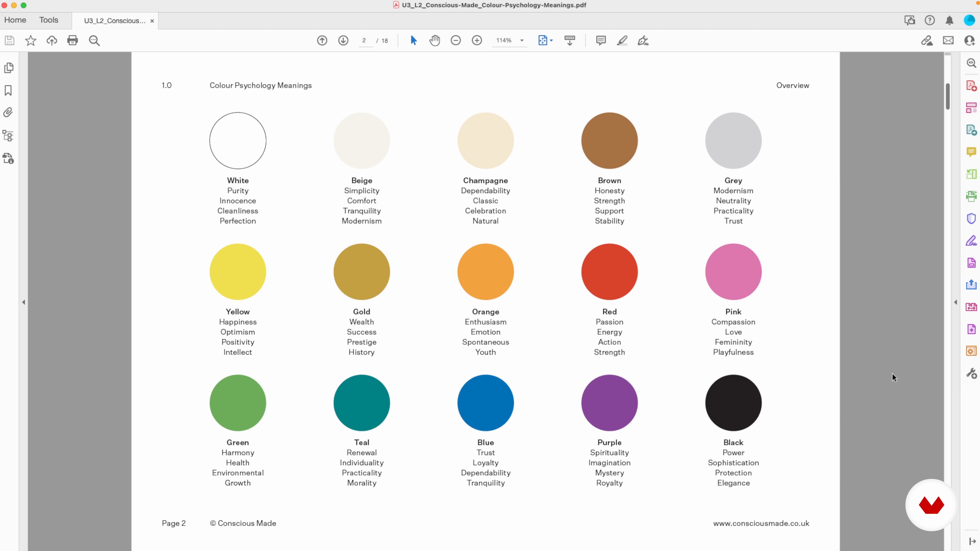Add a sticky note comment
This screenshot has height=551, width=980.
[601, 40]
